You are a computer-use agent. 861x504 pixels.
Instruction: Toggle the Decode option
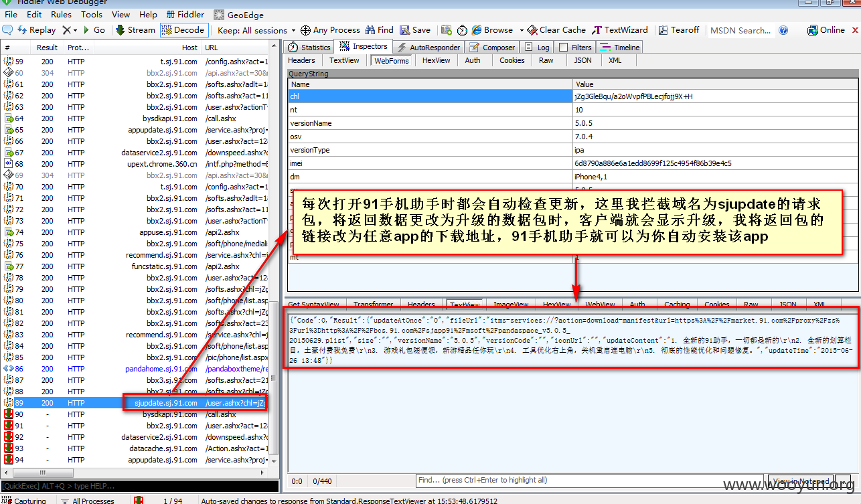[x=183, y=30]
